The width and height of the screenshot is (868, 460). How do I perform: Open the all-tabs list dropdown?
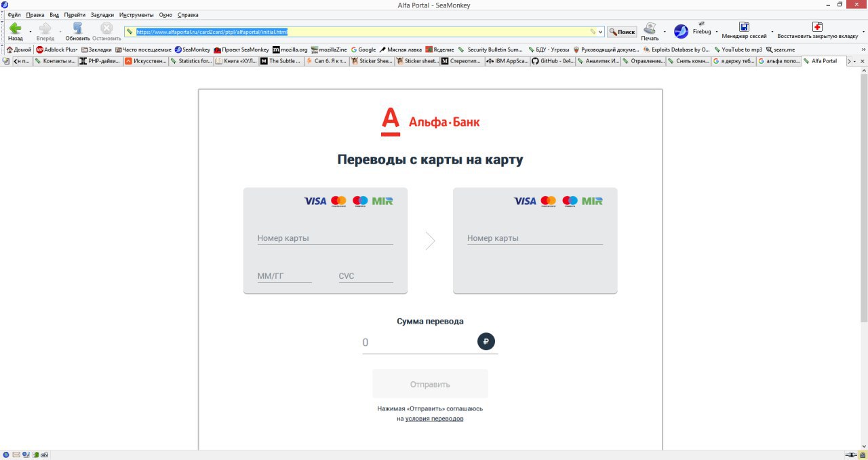854,61
